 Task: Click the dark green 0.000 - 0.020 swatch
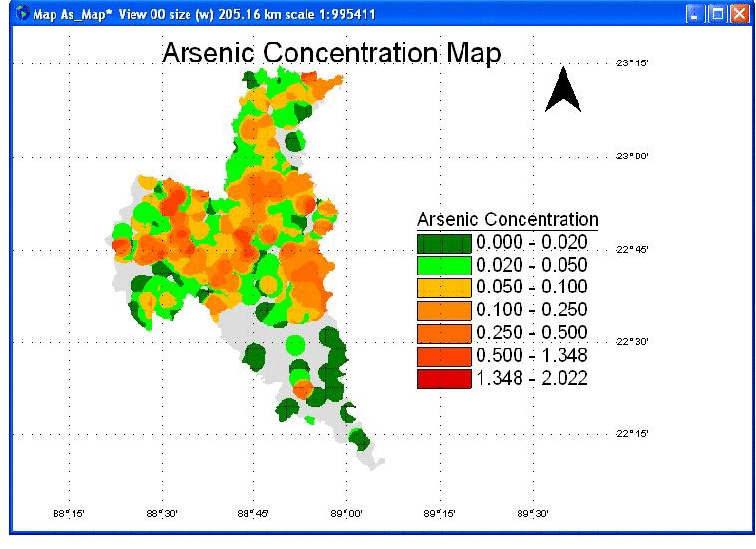[444, 242]
